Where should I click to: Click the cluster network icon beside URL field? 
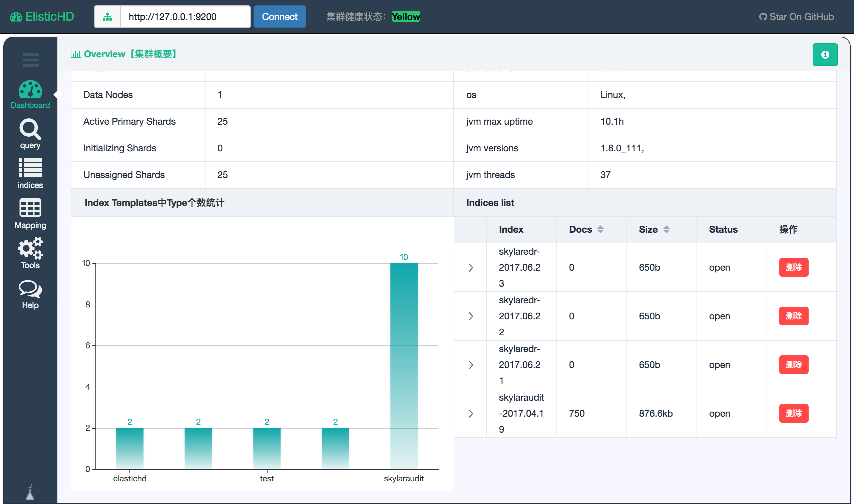(107, 17)
